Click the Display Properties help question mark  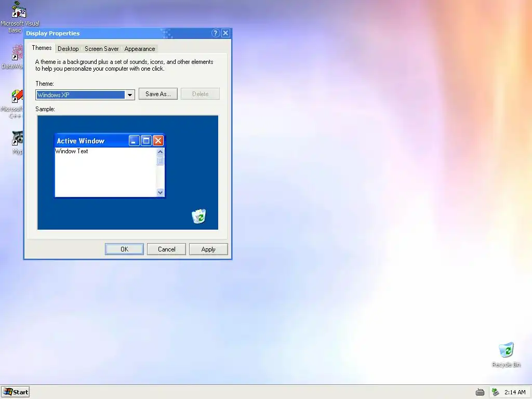pyautogui.click(x=216, y=33)
